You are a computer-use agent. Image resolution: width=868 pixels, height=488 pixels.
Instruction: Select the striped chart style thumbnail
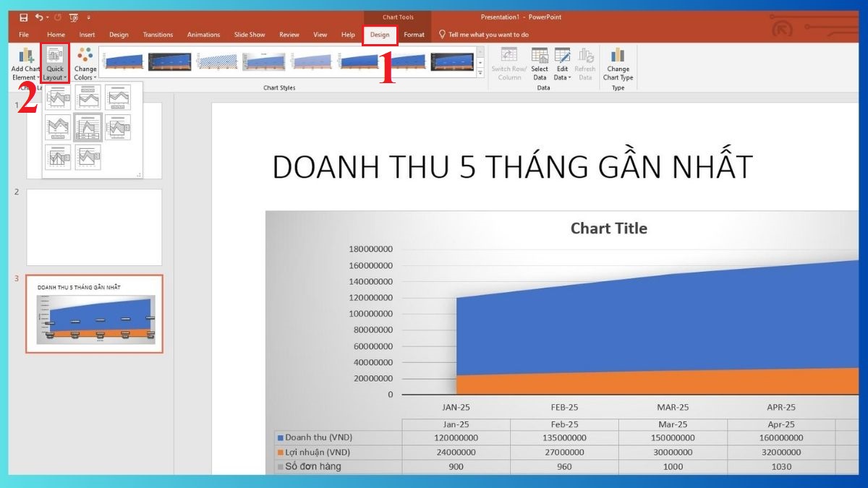tap(217, 61)
